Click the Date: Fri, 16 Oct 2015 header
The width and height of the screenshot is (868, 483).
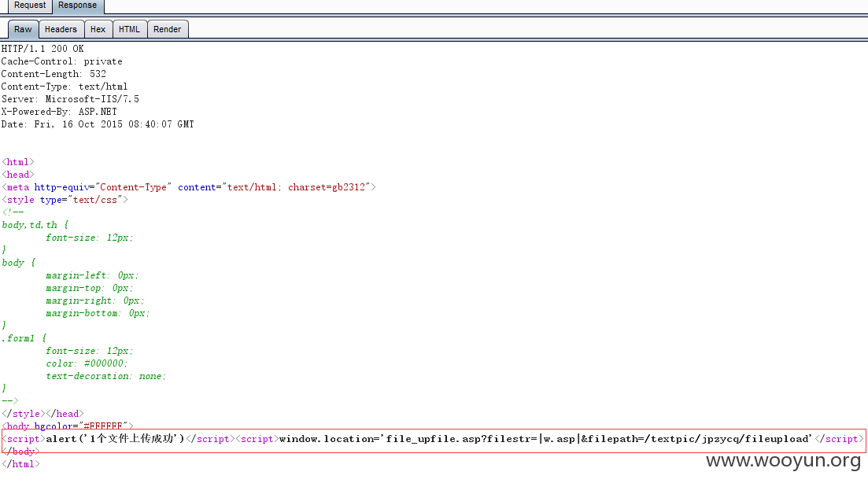point(98,124)
